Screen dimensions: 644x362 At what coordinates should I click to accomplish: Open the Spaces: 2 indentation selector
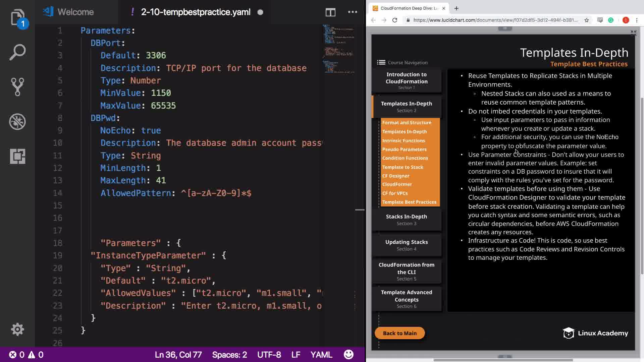tap(229, 355)
